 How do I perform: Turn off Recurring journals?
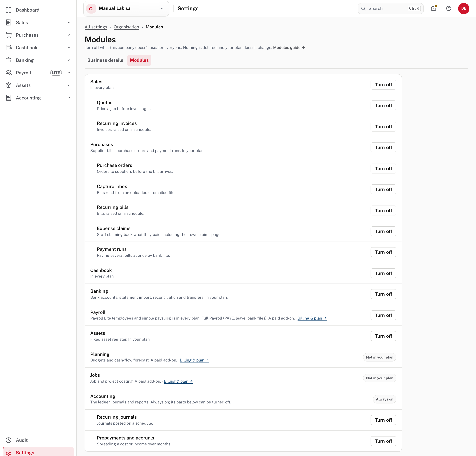383,420
